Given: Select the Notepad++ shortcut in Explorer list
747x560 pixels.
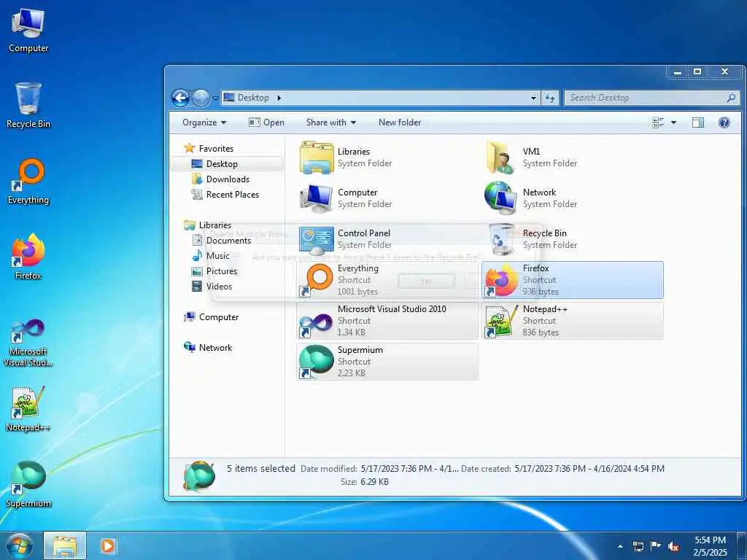Looking at the screenshot, I should point(572,321).
